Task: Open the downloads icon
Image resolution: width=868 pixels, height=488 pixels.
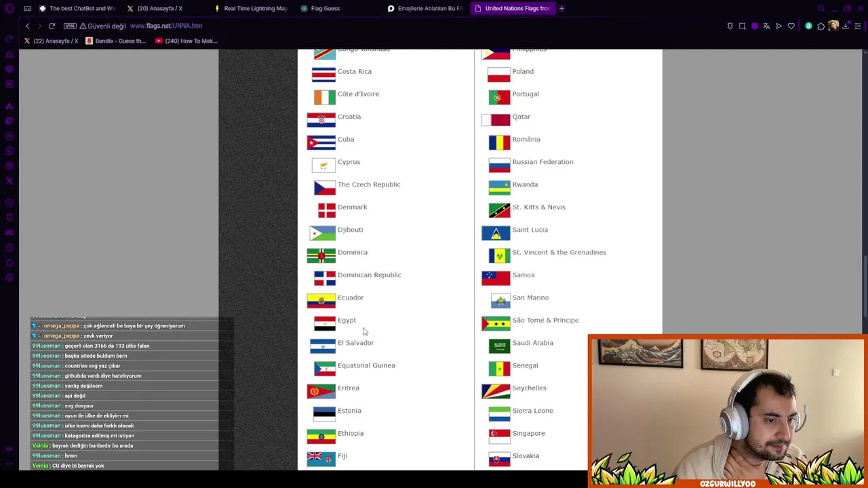Action: [846, 26]
